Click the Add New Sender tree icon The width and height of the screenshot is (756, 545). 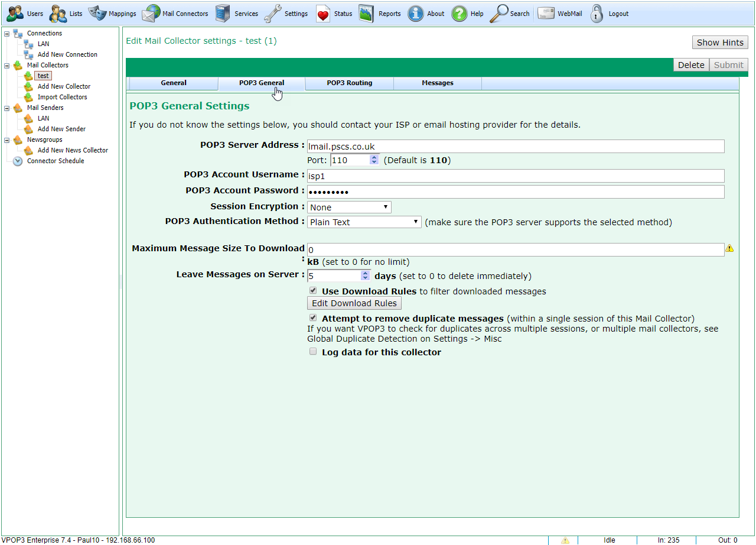tap(28, 129)
